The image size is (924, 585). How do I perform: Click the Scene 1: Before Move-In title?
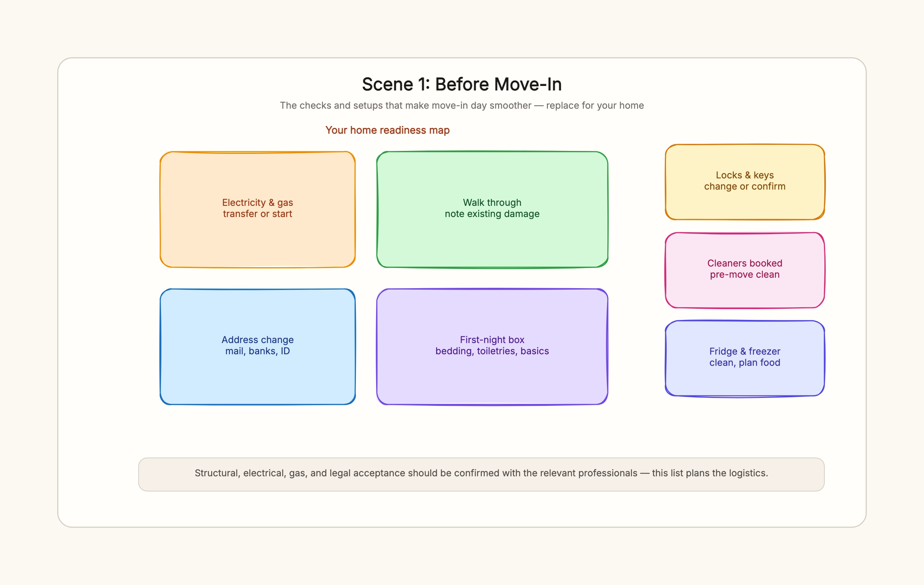(x=462, y=84)
